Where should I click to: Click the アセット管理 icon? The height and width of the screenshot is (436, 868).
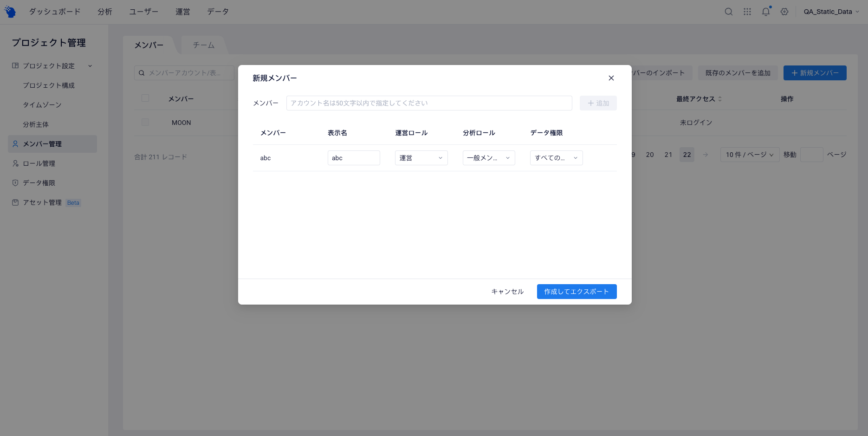[x=15, y=202]
